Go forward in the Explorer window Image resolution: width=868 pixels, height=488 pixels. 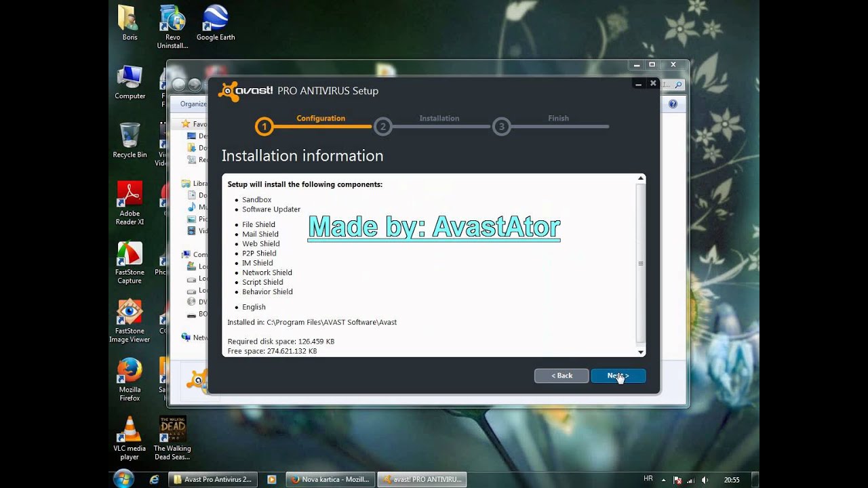click(195, 85)
